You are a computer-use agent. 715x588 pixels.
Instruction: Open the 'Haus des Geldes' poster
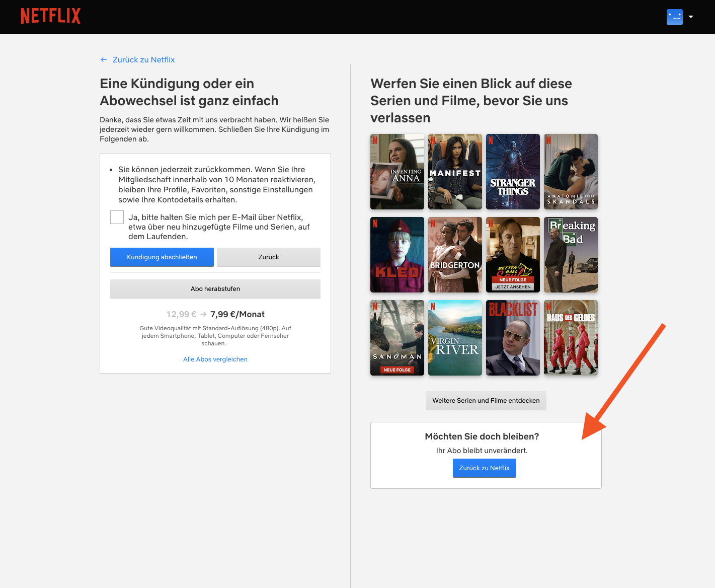click(571, 338)
